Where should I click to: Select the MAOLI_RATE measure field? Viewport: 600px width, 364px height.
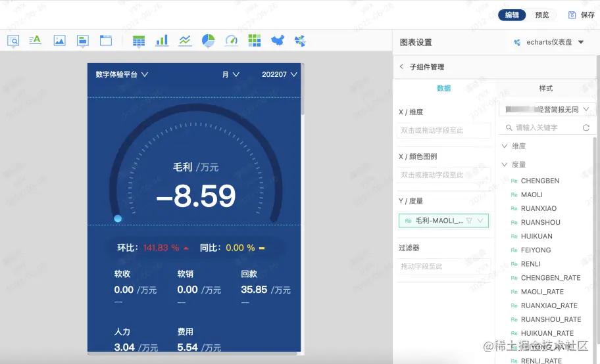point(542,292)
